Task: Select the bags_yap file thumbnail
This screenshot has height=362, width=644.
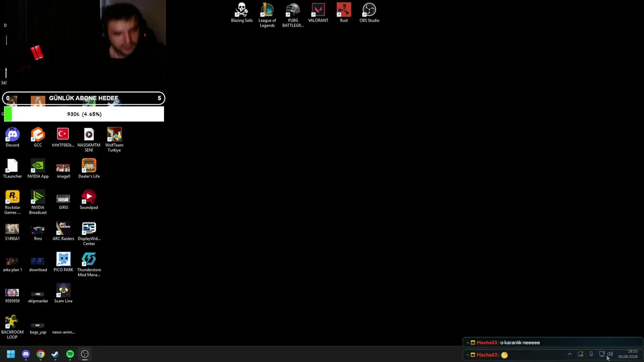Action: tap(38, 325)
